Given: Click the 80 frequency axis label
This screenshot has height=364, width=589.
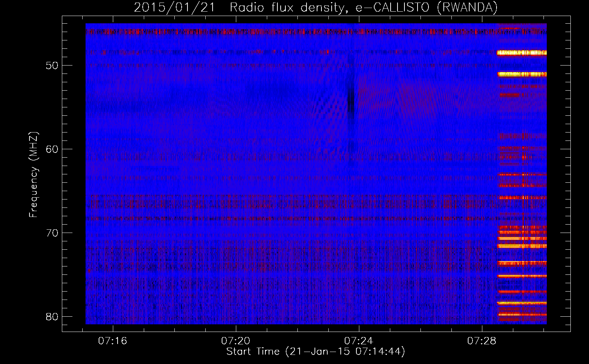Looking at the screenshot, I should (x=52, y=317).
